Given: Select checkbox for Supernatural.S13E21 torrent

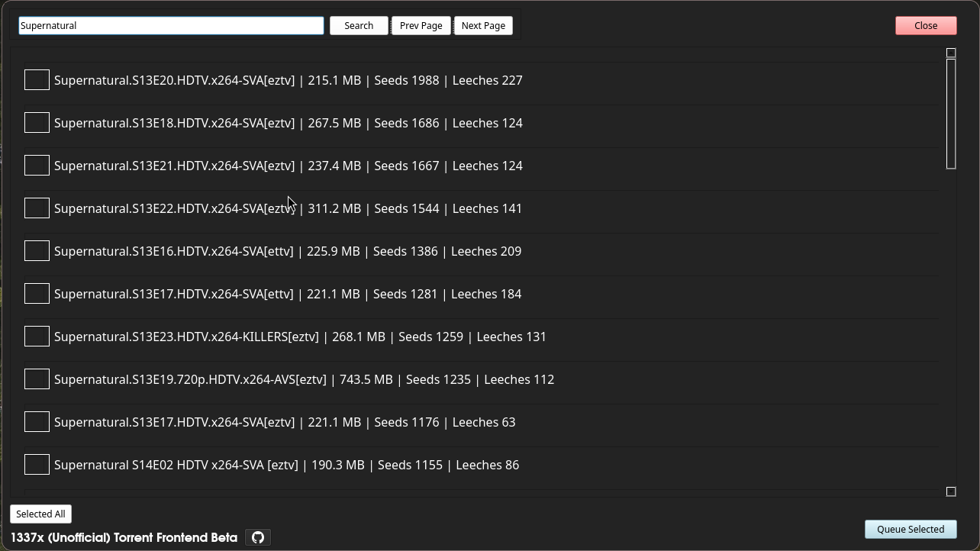Looking at the screenshot, I should pyautogui.click(x=37, y=166).
